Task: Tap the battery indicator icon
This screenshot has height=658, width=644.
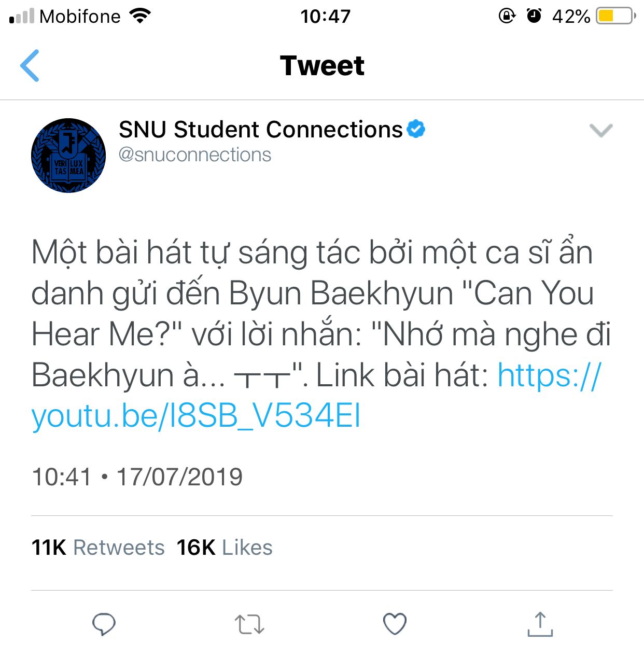Action: pyautogui.click(x=615, y=16)
